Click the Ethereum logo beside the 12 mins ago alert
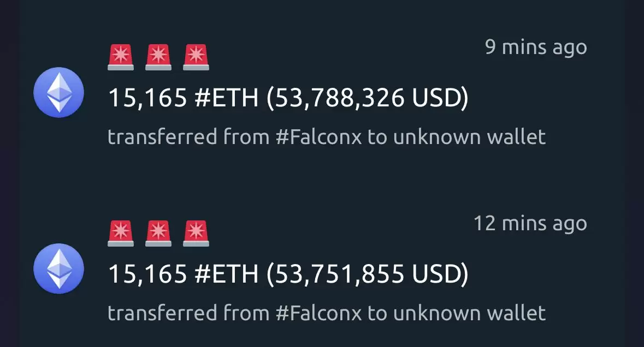The width and height of the screenshot is (644, 347). (x=59, y=268)
